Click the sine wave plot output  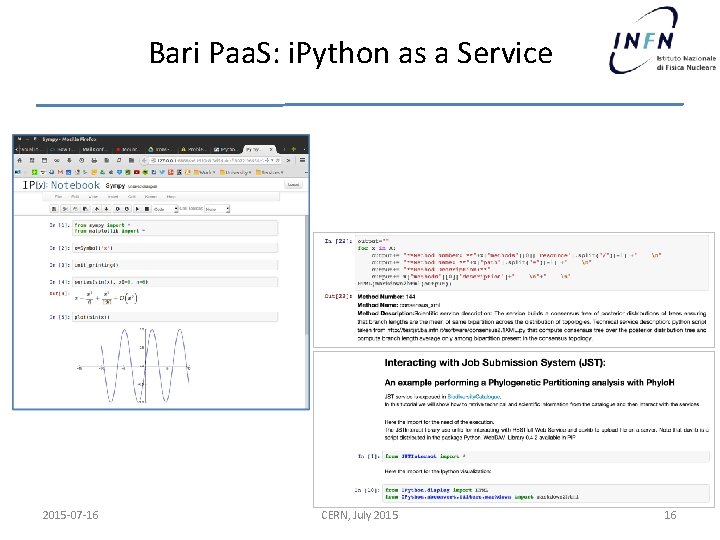(134, 366)
